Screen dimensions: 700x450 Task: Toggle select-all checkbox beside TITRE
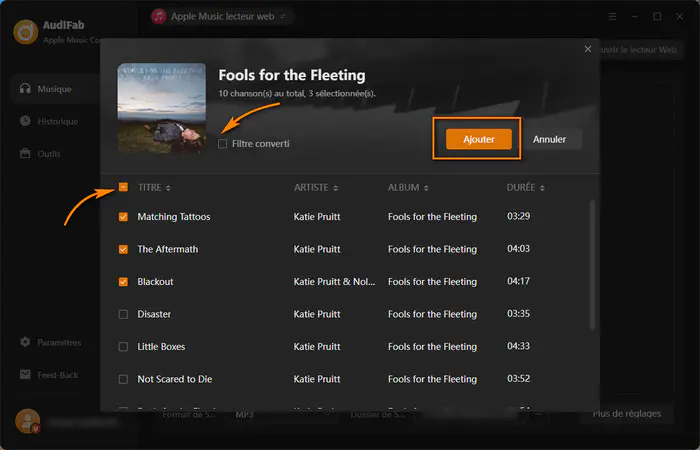point(123,187)
